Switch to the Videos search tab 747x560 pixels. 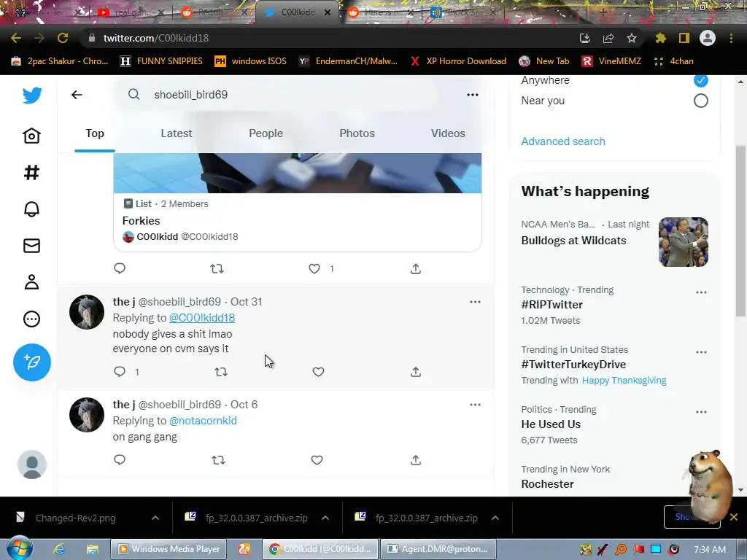(x=448, y=133)
